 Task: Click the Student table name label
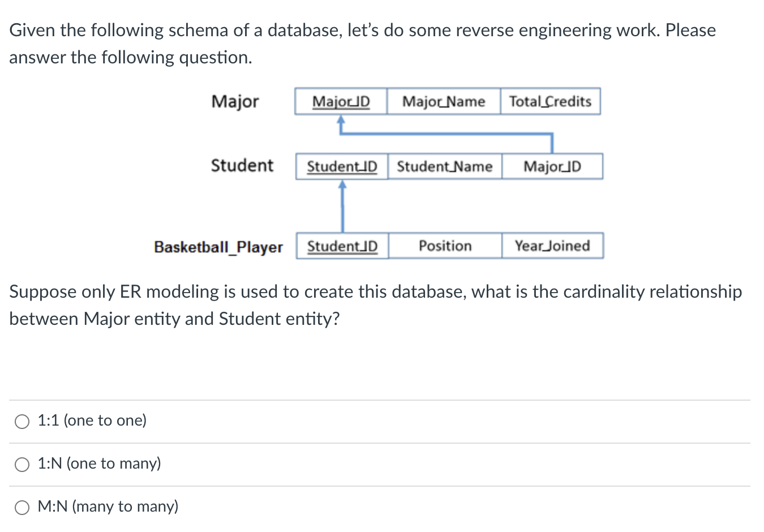tap(242, 166)
